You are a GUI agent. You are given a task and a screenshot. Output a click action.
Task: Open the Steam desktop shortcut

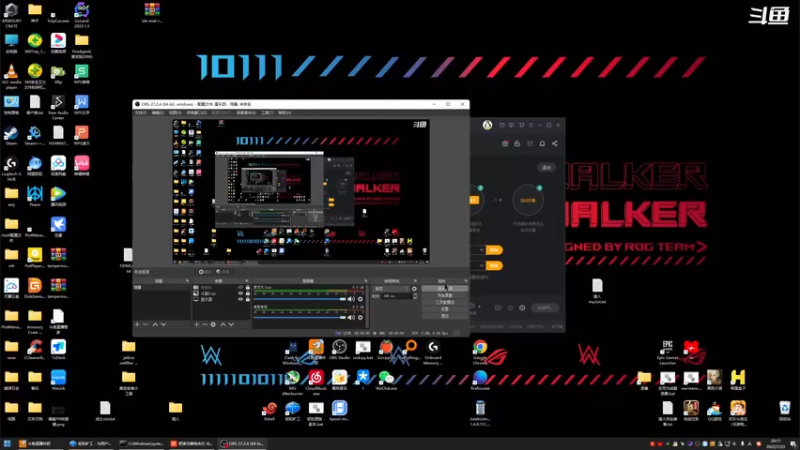click(11, 136)
